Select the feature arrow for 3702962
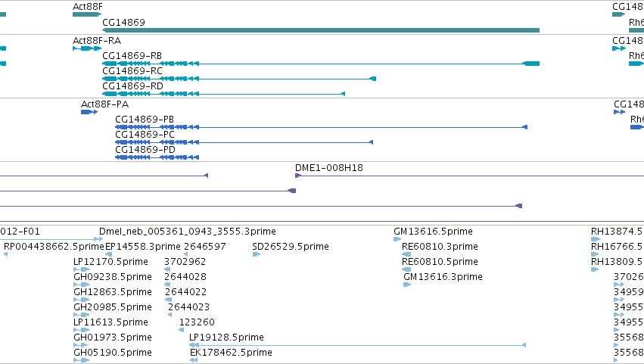Screen dimensions: 644x364 [x=167, y=269]
